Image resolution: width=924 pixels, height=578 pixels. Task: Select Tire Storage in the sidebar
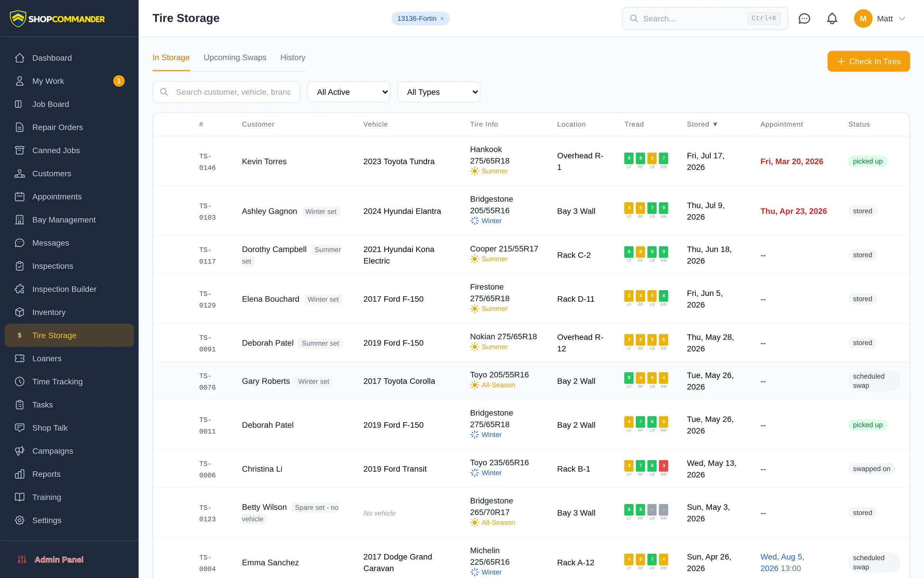click(x=69, y=335)
